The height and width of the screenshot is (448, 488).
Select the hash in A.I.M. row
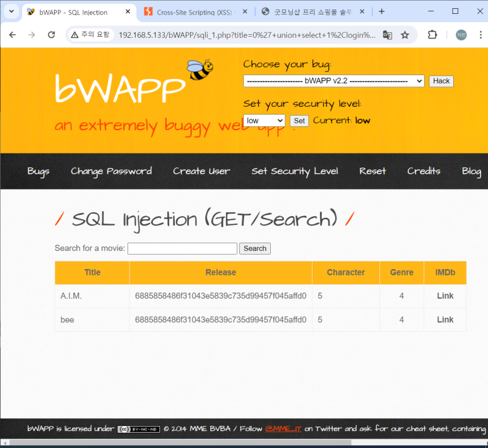click(x=221, y=296)
